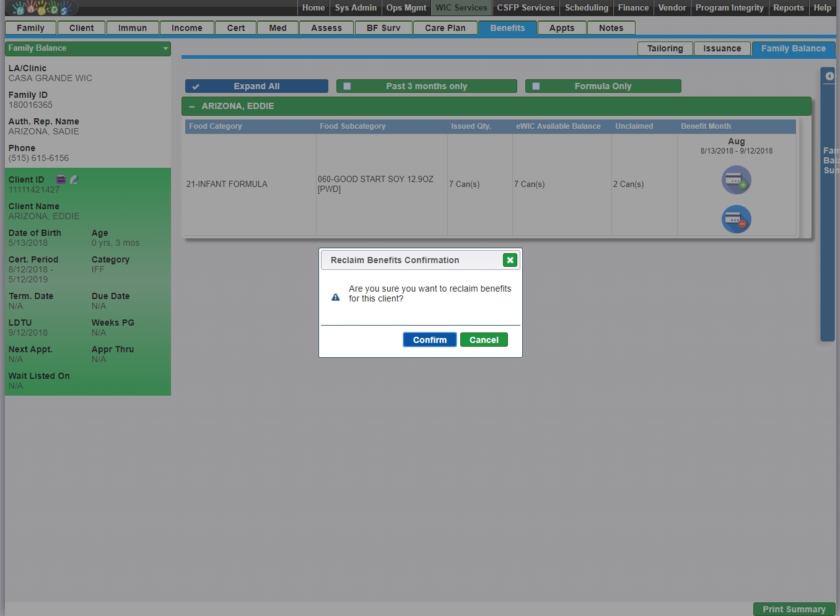This screenshot has width=840, height=616.
Task: Enable the Past 3 months only checkbox
Action: (x=348, y=87)
